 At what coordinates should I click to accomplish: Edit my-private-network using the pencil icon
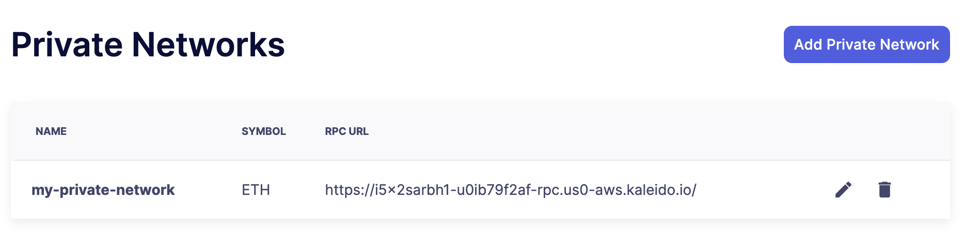click(x=843, y=190)
